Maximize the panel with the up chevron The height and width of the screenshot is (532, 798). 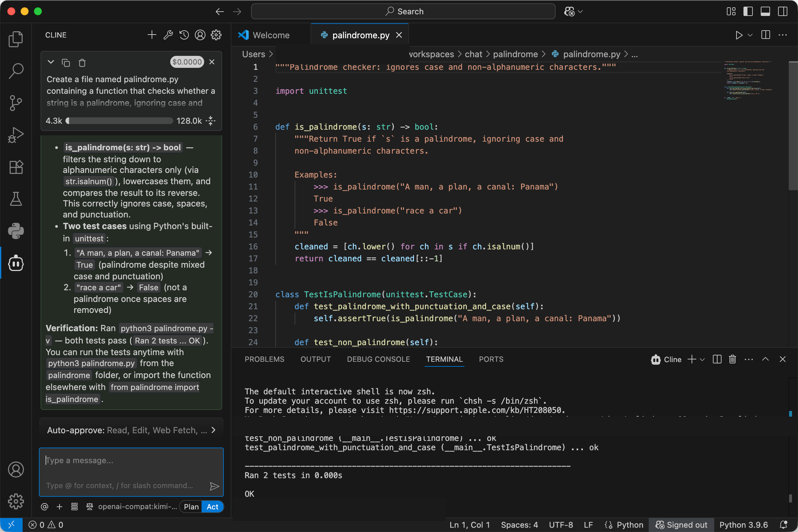[x=765, y=359]
